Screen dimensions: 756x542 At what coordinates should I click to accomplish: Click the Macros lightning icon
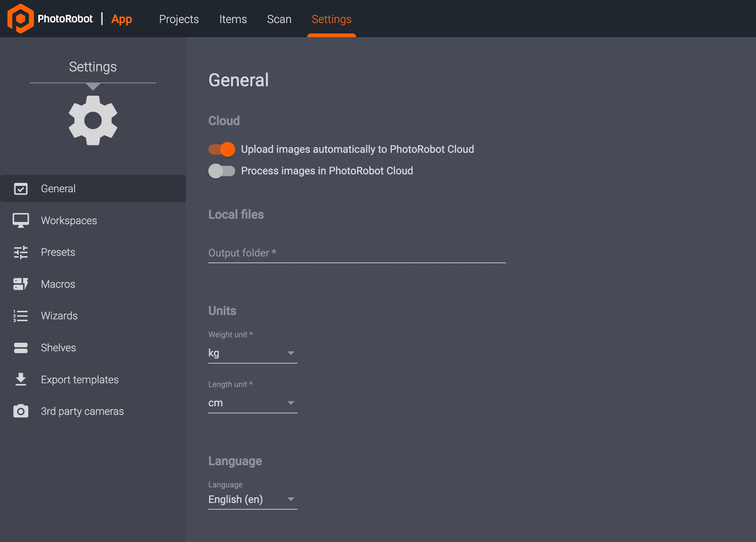coord(21,284)
